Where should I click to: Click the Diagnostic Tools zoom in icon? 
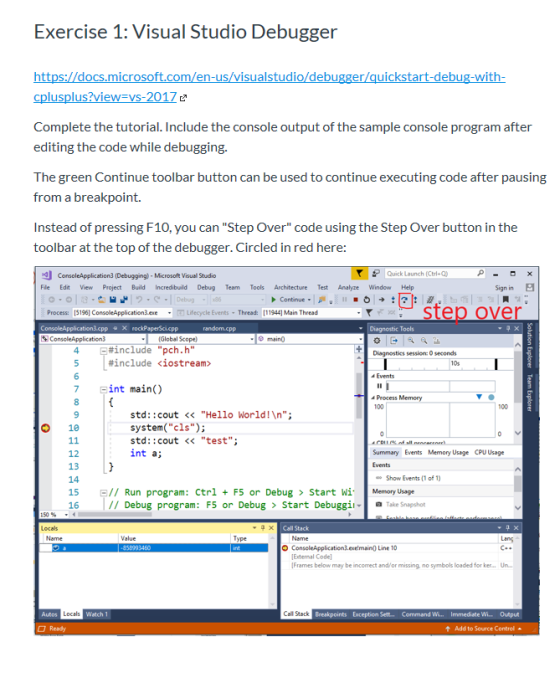(x=411, y=341)
